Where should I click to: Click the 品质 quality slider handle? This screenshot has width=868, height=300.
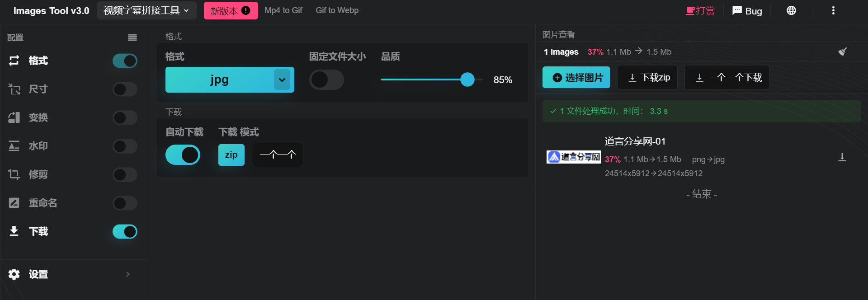point(467,80)
